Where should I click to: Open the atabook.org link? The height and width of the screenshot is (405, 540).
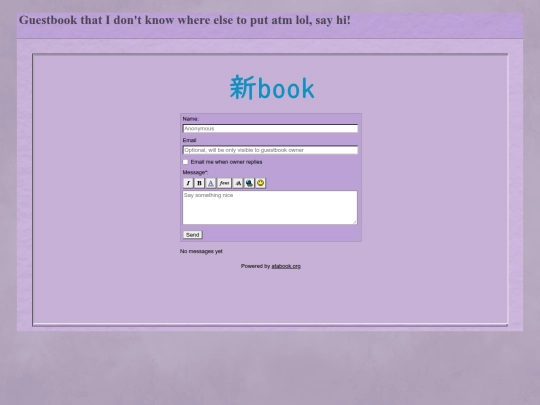coord(286,266)
